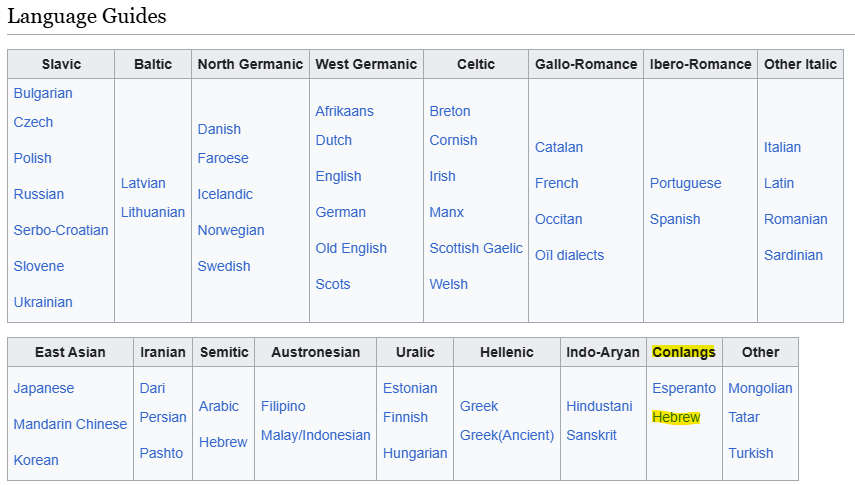Select the Oïl dialects link

[569, 255]
